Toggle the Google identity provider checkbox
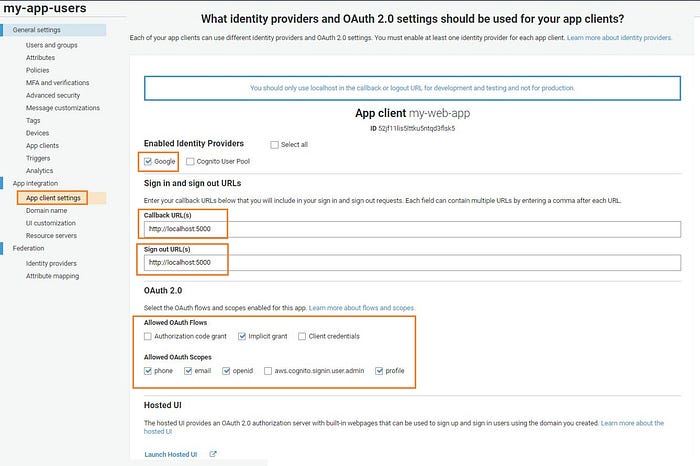The width and height of the screenshot is (700, 466). (148, 162)
